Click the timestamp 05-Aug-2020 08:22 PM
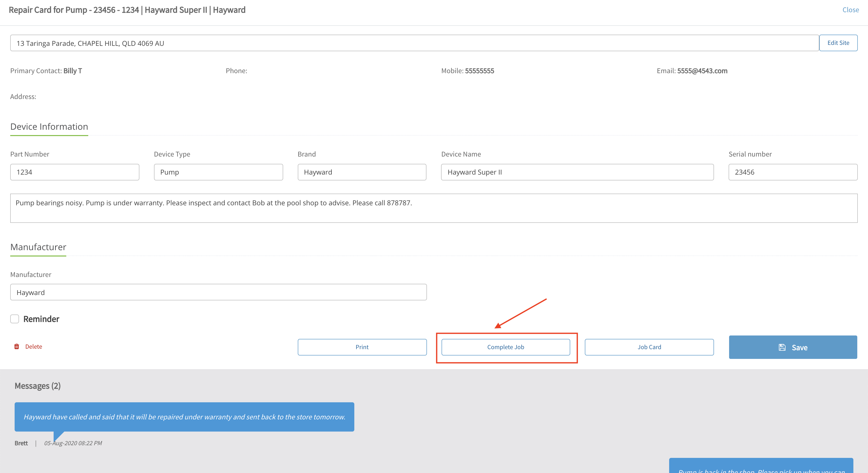 pos(73,443)
